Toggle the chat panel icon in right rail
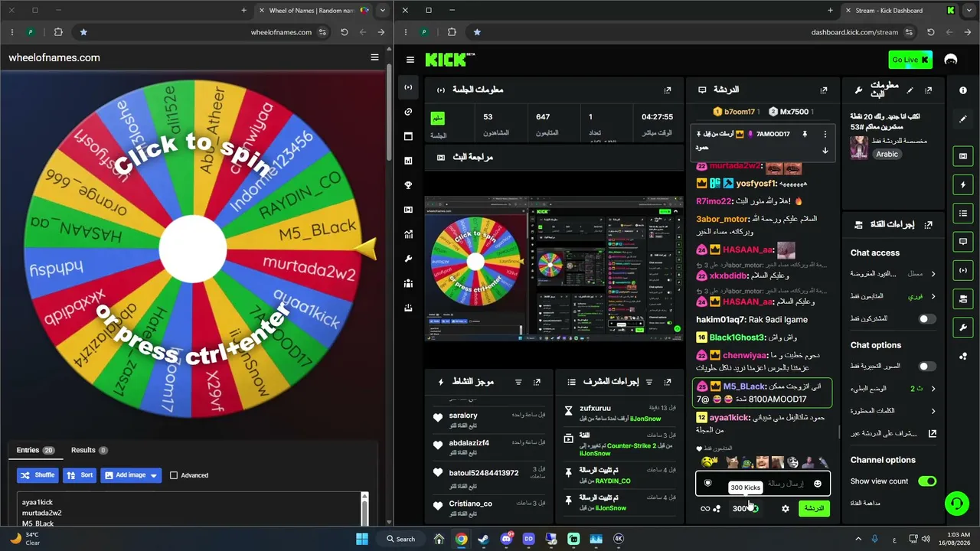Screen dimensions: 980x551 click(963, 242)
